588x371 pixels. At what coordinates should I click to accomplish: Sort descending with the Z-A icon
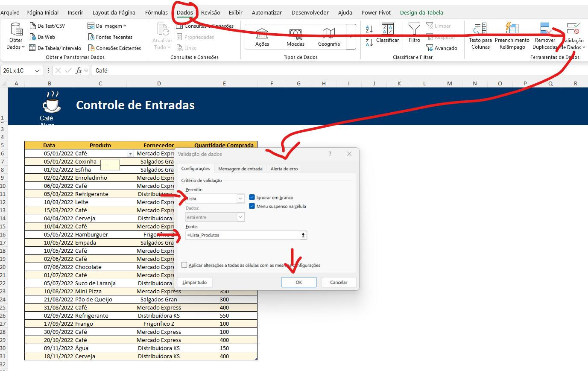[369, 42]
